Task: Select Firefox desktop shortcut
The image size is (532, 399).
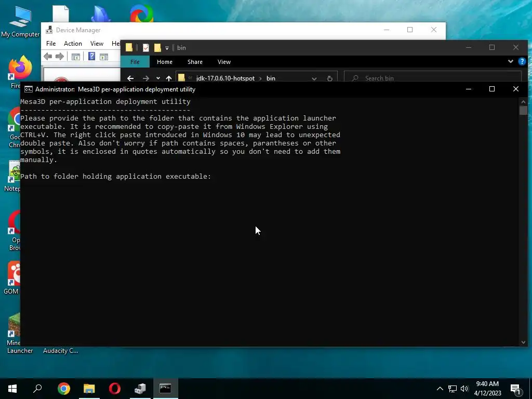Action: pos(16,73)
